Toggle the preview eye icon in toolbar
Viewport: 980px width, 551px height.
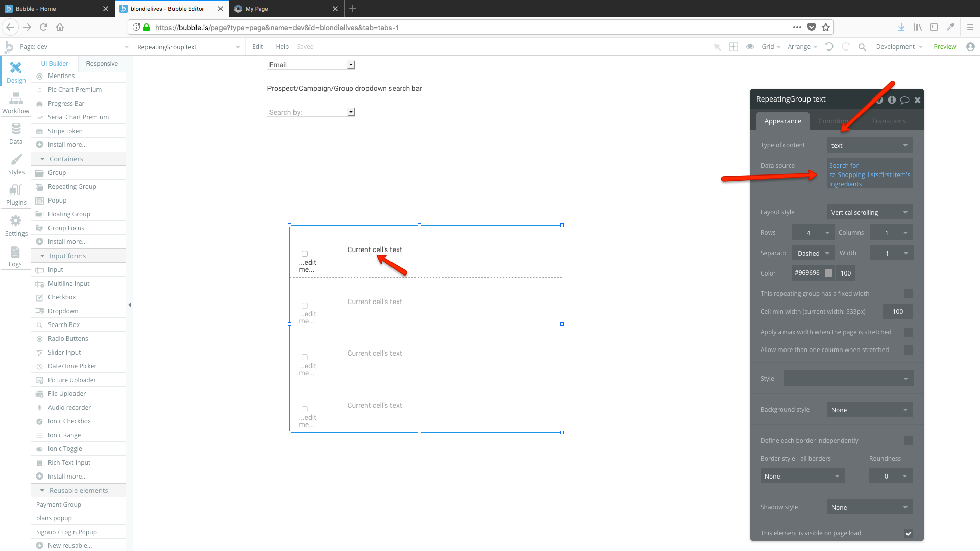click(750, 46)
